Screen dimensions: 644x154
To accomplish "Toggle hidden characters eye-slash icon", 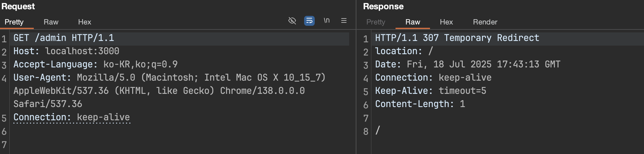I will [292, 21].
